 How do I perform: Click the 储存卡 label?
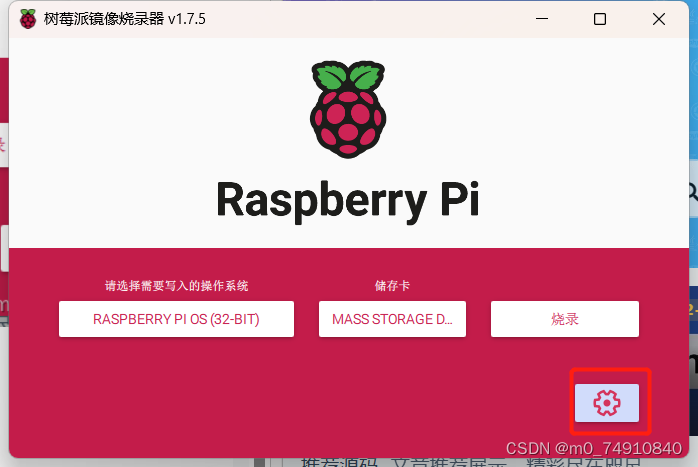click(x=392, y=285)
